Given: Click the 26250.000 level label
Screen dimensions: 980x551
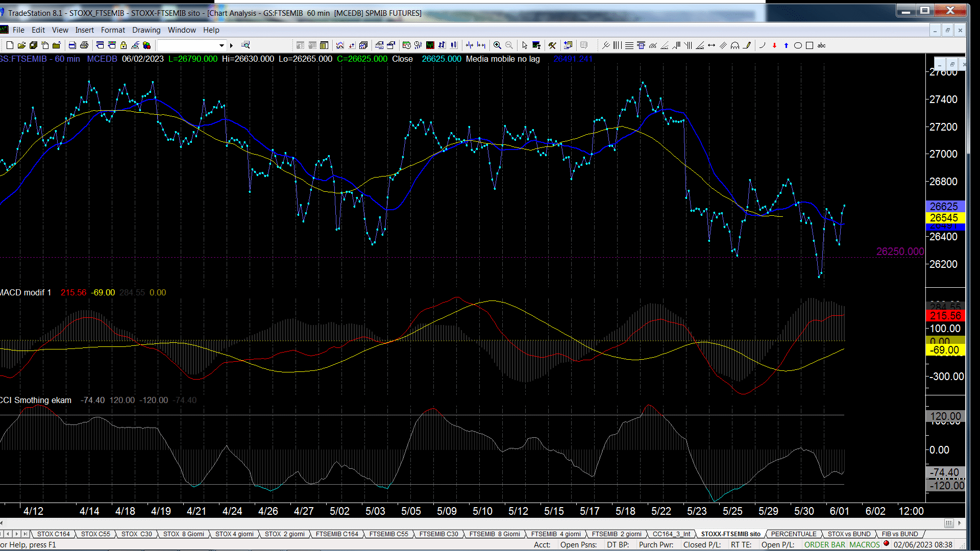Looking at the screenshot, I should 900,252.
